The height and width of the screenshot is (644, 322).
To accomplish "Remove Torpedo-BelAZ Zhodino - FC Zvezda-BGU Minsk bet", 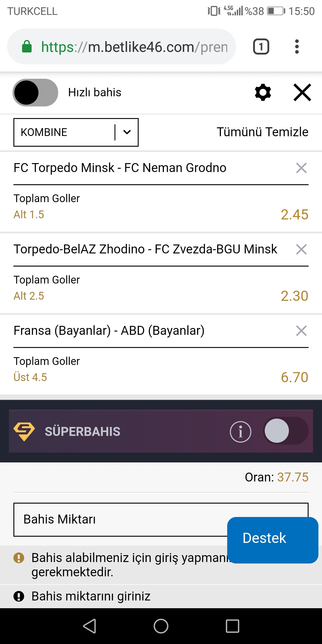I will (301, 249).
